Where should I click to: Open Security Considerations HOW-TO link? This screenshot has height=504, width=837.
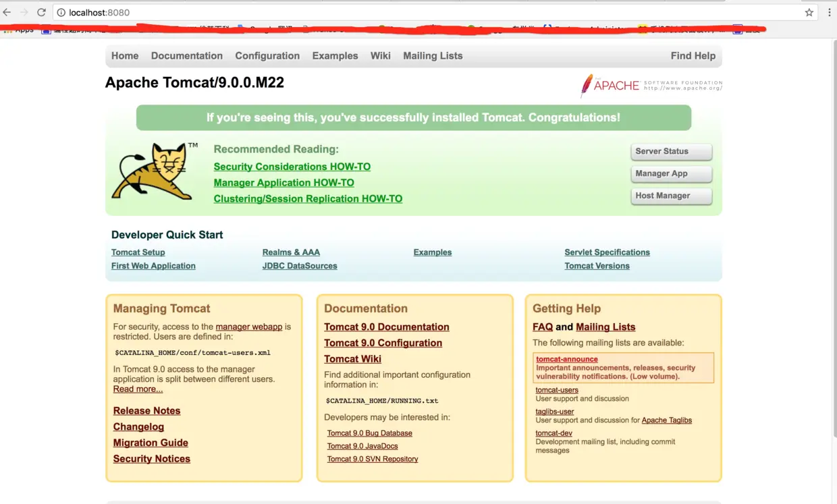292,167
